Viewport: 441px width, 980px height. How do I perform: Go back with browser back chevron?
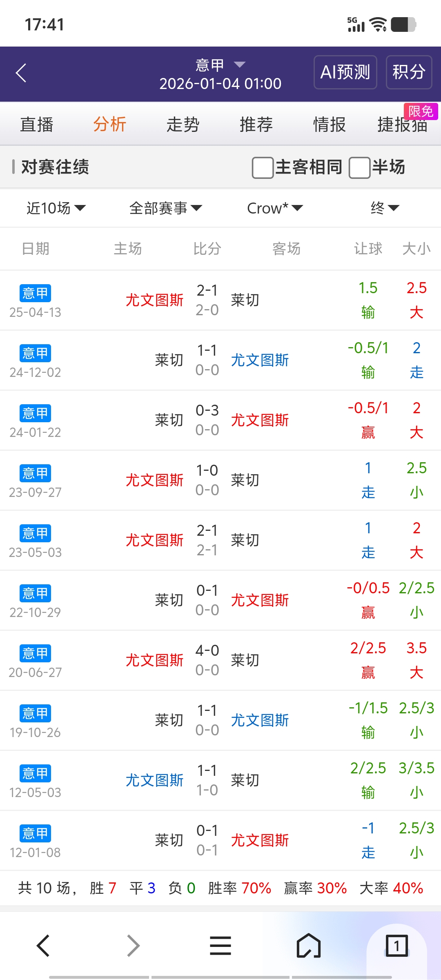point(43,946)
